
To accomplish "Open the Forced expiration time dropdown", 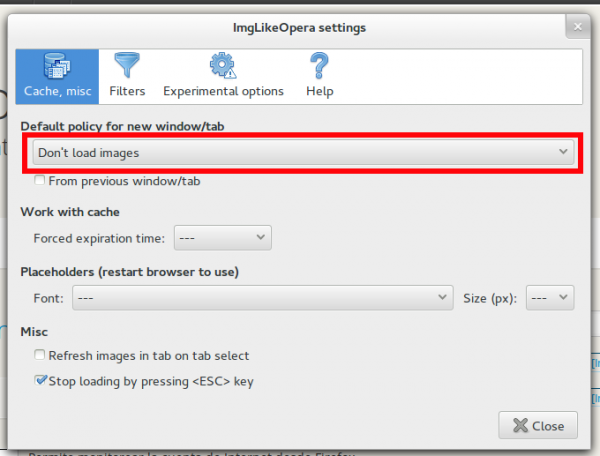I will pos(223,238).
